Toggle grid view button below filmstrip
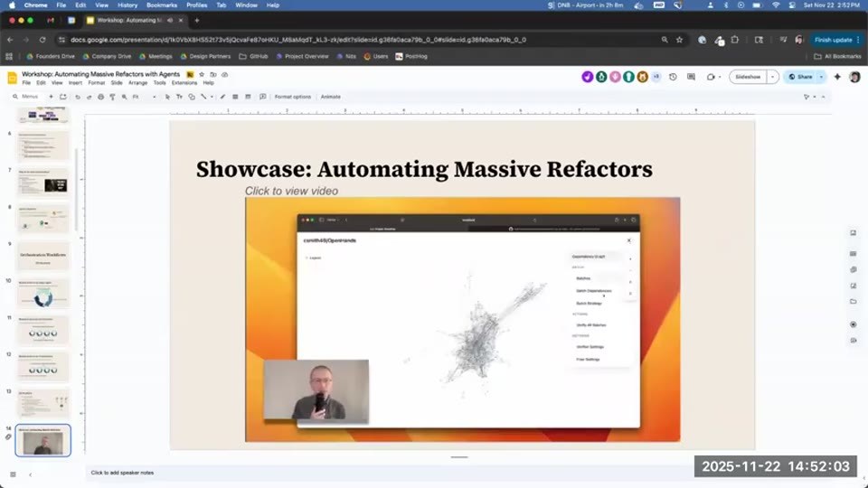868x488 pixels. [13, 474]
